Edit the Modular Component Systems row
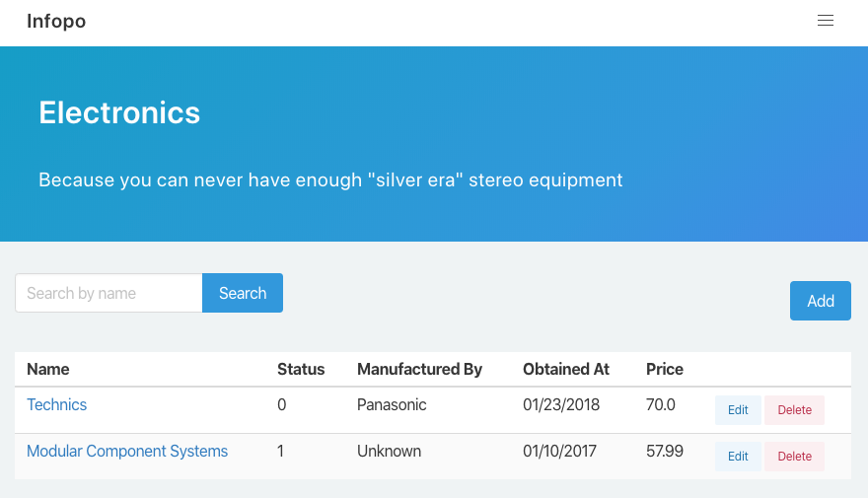This screenshot has height=498, width=868. tap(738, 457)
